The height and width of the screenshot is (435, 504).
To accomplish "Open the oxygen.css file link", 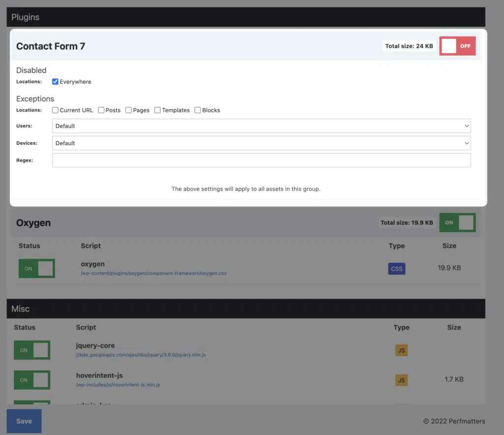I will tap(154, 274).
